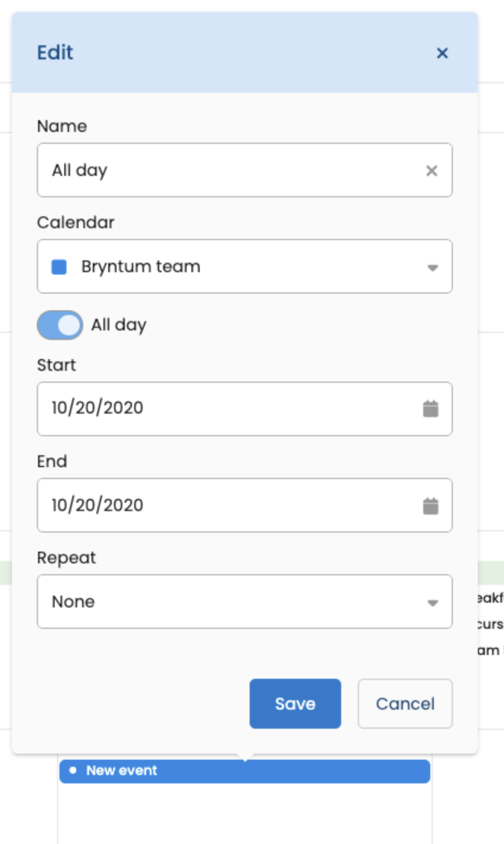Open the End date calendar picker icon
504x844 pixels.
click(x=430, y=506)
